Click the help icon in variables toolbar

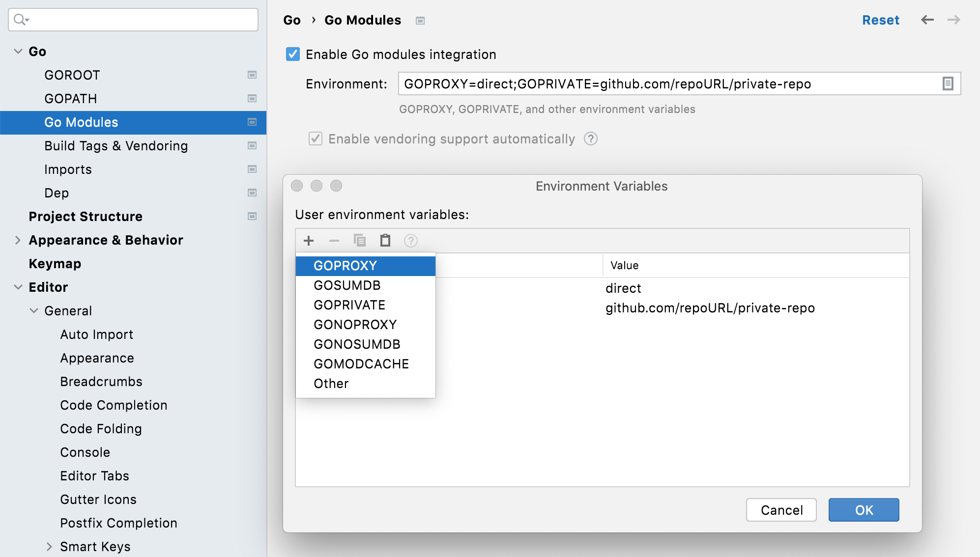pyautogui.click(x=411, y=241)
